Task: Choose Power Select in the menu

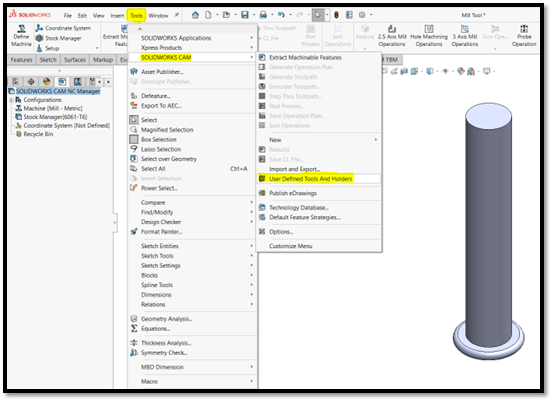Action: 192,188
